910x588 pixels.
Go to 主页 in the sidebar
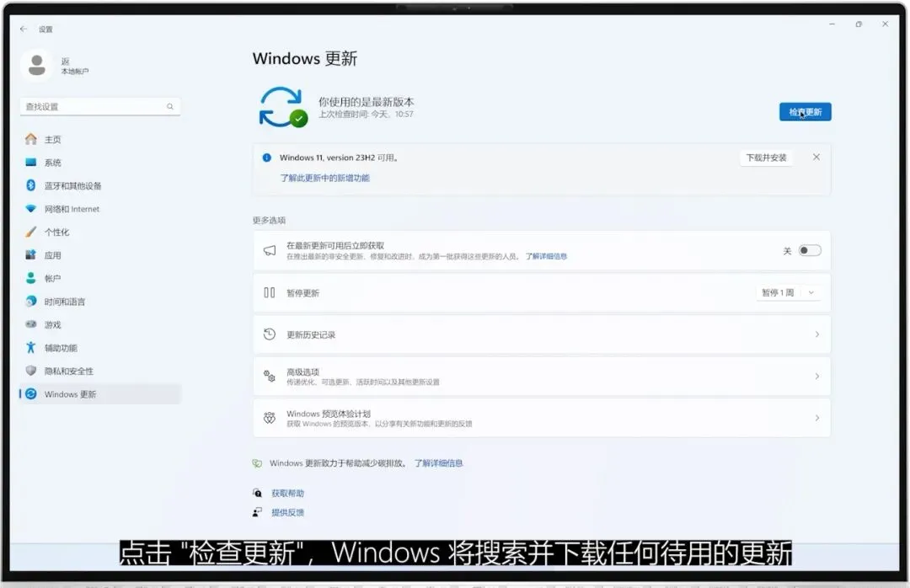[x=53, y=139]
